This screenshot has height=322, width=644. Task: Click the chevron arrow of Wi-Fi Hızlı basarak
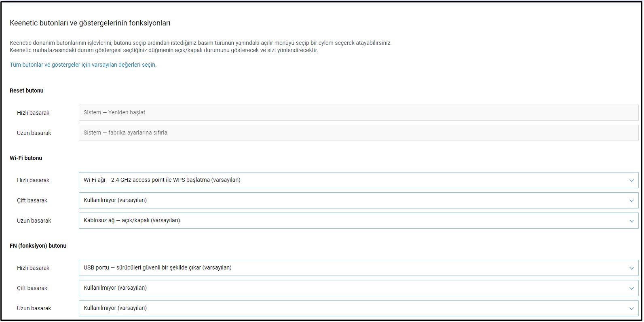[x=631, y=180]
